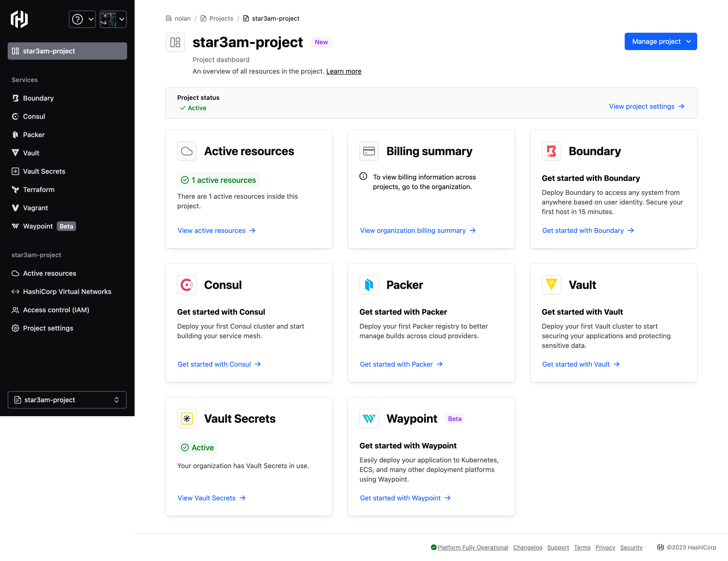Image resolution: width=728 pixels, height=561 pixels.
Task: Open the Changelog footer link
Action: click(528, 547)
